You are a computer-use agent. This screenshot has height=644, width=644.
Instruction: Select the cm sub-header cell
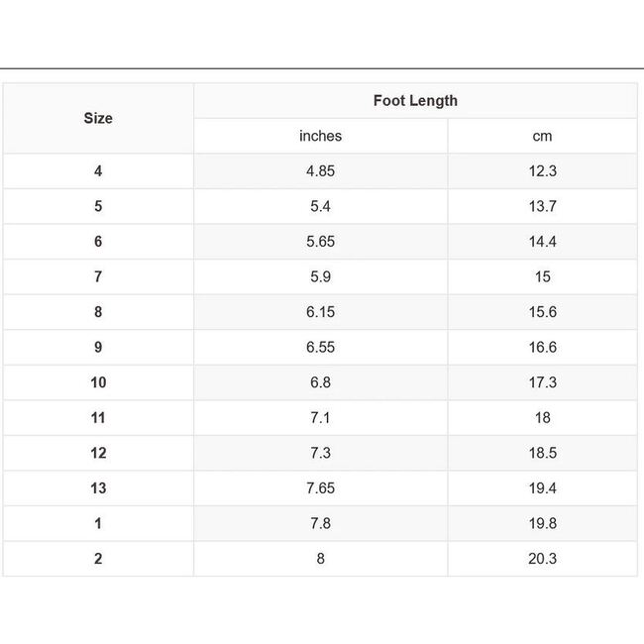(x=542, y=137)
